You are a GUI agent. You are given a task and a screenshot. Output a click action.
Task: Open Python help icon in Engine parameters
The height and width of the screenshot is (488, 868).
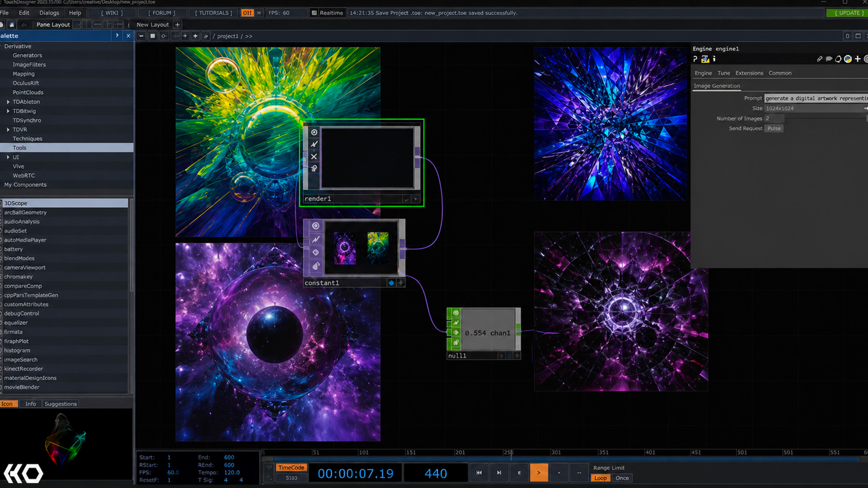[x=705, y=59]
